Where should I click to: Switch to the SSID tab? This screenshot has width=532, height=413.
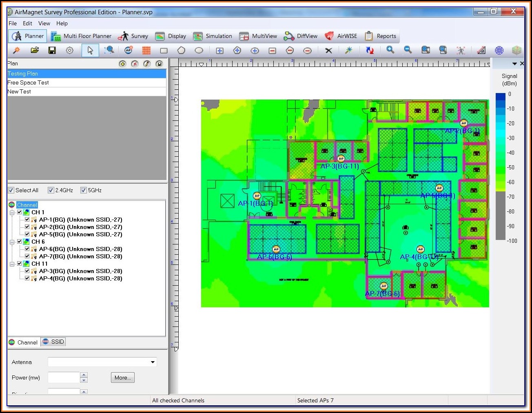click(x=53, y=342)
